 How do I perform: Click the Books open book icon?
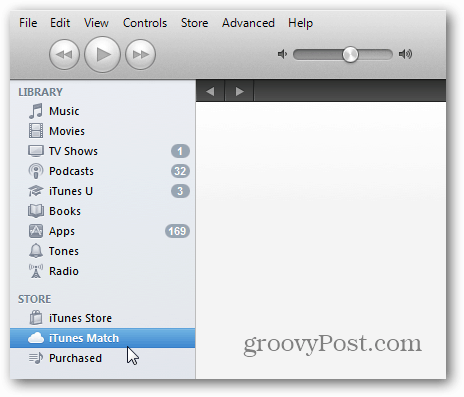36,211
